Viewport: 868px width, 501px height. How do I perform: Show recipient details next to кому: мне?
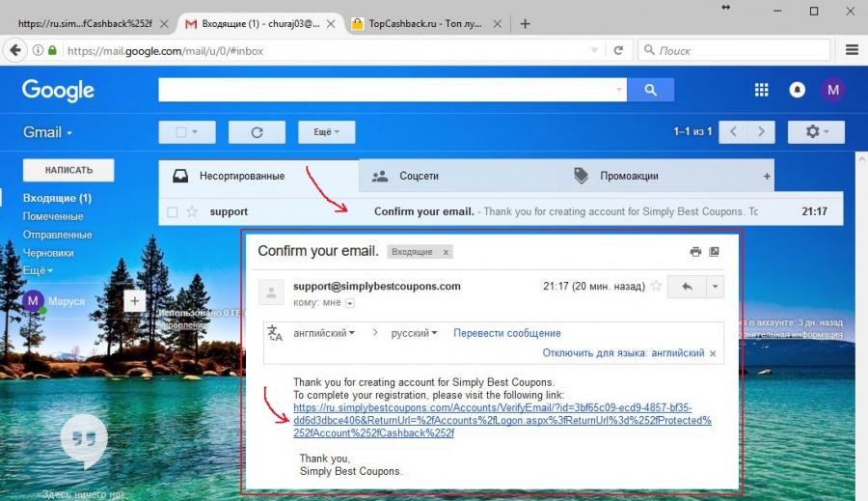click(x=350, y=303)
